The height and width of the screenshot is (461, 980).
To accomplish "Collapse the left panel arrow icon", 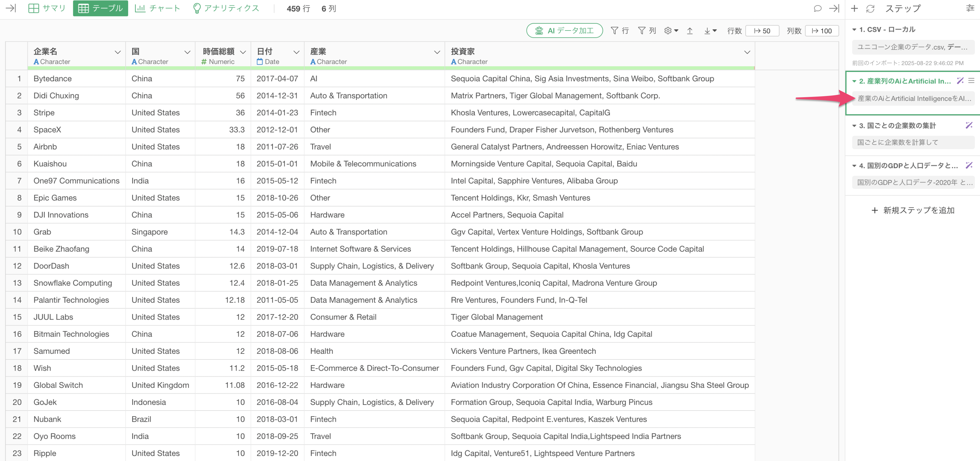I will (11, 8).
